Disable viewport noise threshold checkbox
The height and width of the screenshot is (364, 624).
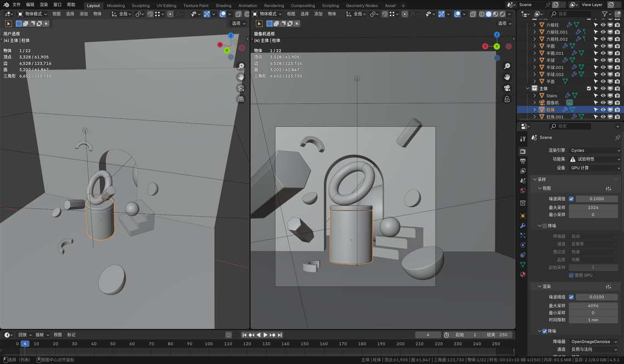coord(571,199)
